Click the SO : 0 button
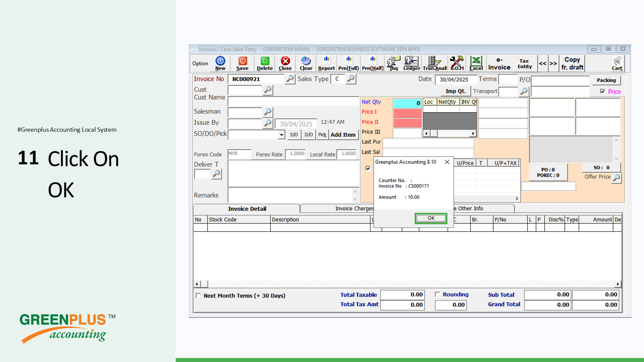The image size is (644, 362). [x=601, y=168]
